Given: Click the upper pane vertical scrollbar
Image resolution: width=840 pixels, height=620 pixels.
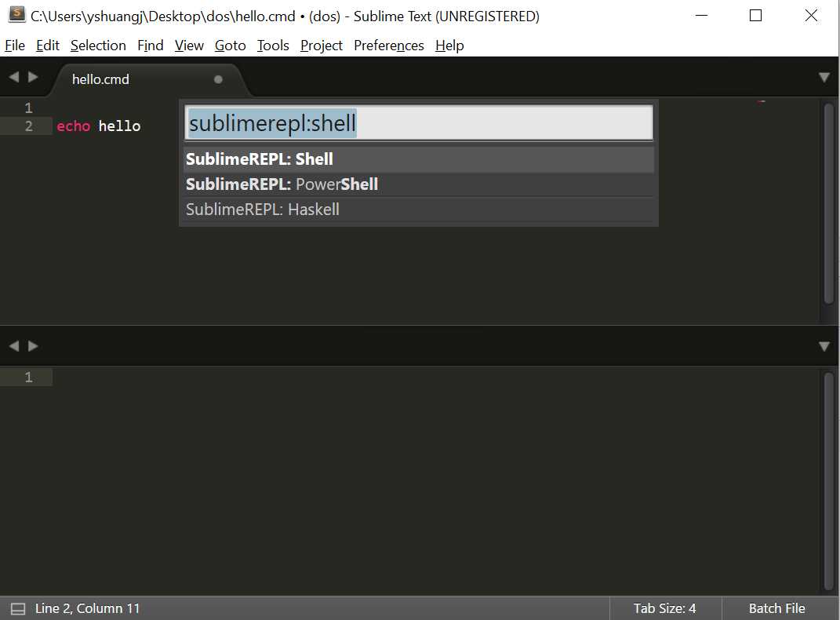Looking at the screenshot, I should point(829,204).
